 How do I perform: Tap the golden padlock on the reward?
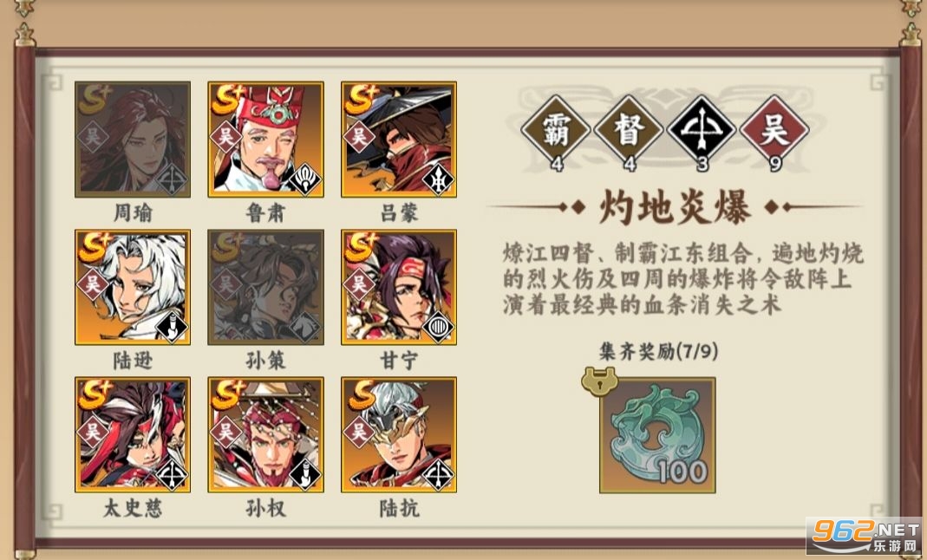(599, 381)
